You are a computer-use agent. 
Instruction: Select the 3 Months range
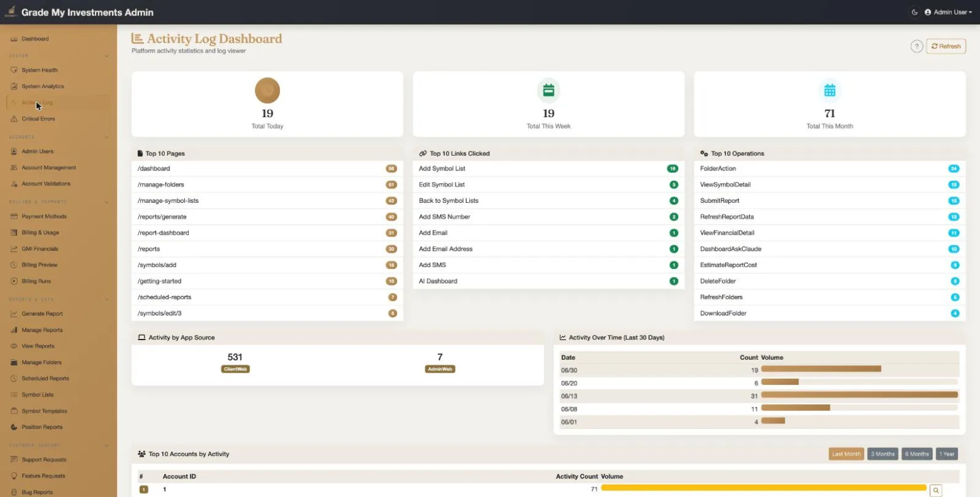point(883,454)
